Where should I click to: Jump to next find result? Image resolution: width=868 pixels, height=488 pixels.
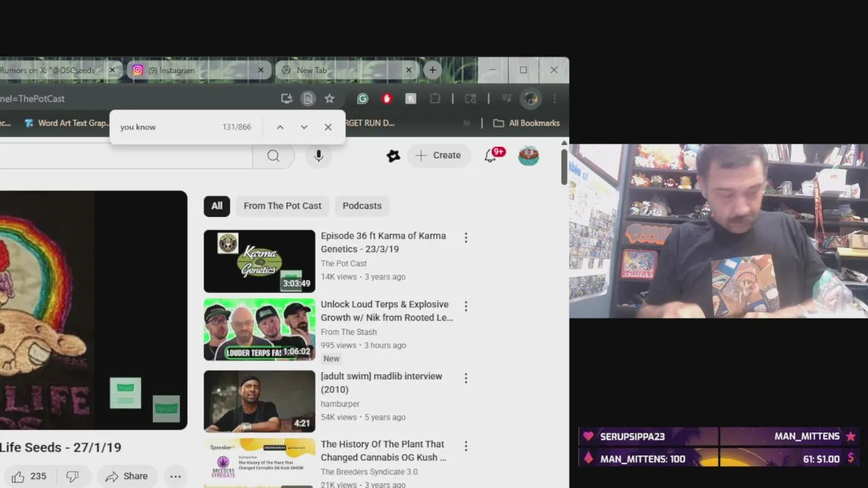[x=304, y=127]
